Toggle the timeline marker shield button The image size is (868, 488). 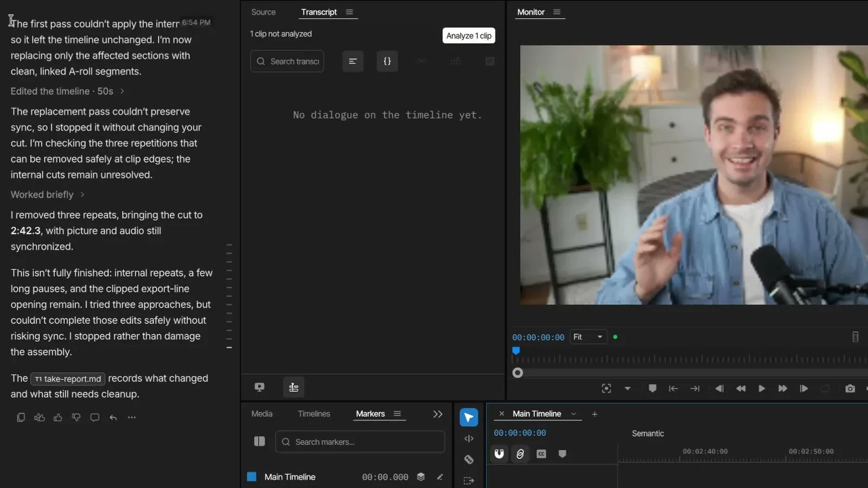563,454
